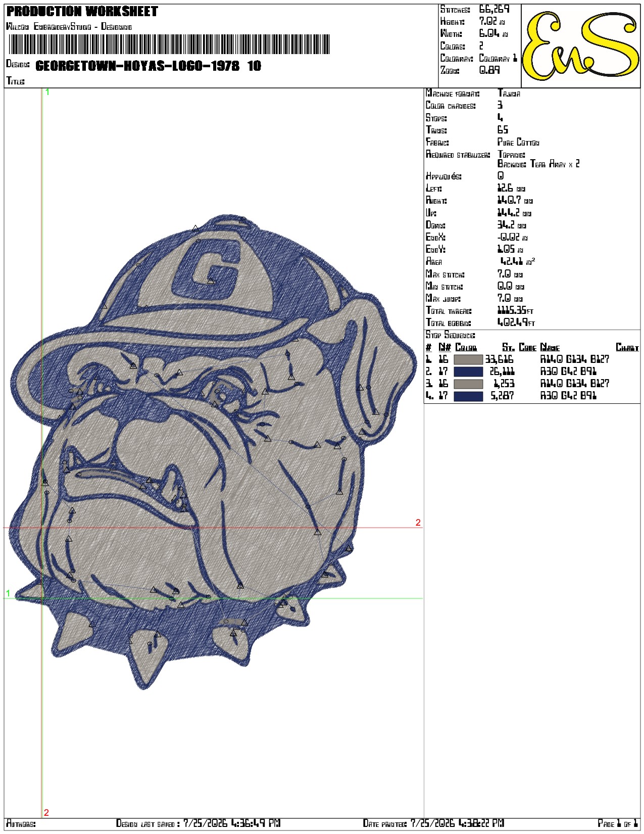Click the Left value 12.6 mm
This screenshot has height=834, width=644.
tap(511, 188)
